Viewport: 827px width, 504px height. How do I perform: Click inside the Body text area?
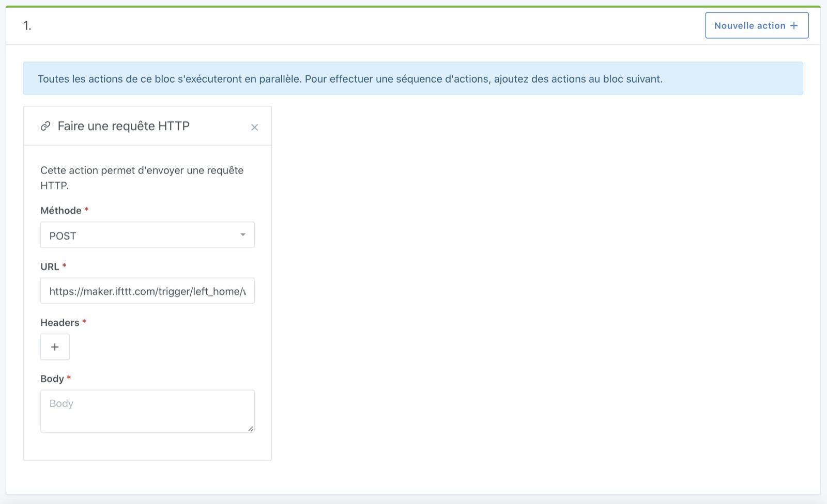147,411
